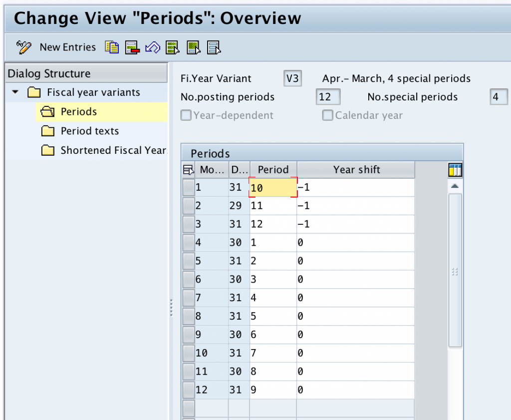This screenshot has width=511, height=420.
Task: Select the row for month 2
Action: click(188, 206)
